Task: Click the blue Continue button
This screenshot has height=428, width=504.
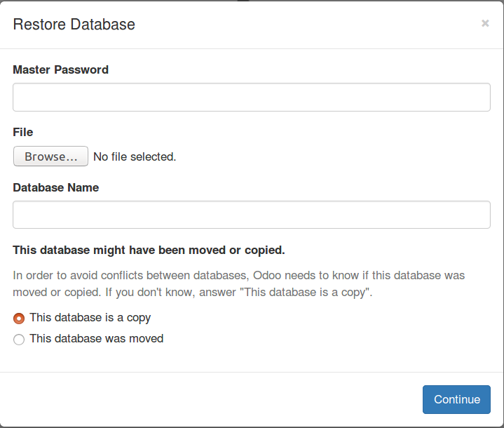Action: pyautogui.click(x=456, y=399)
